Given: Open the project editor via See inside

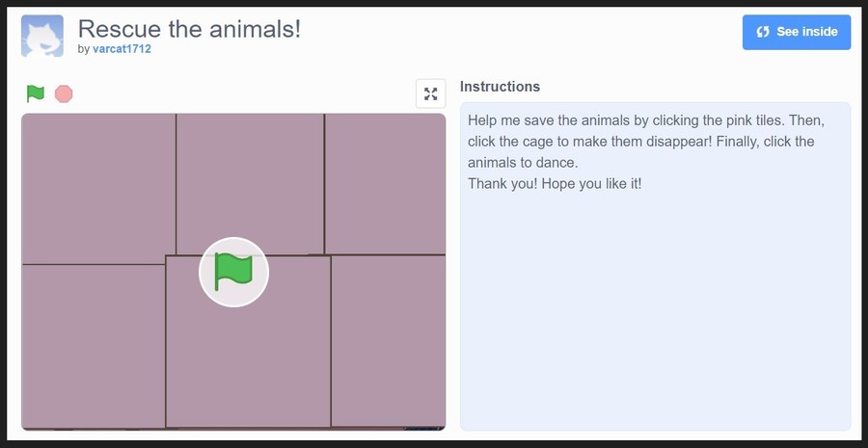Looking at the screenshot, I should [797, 32].
